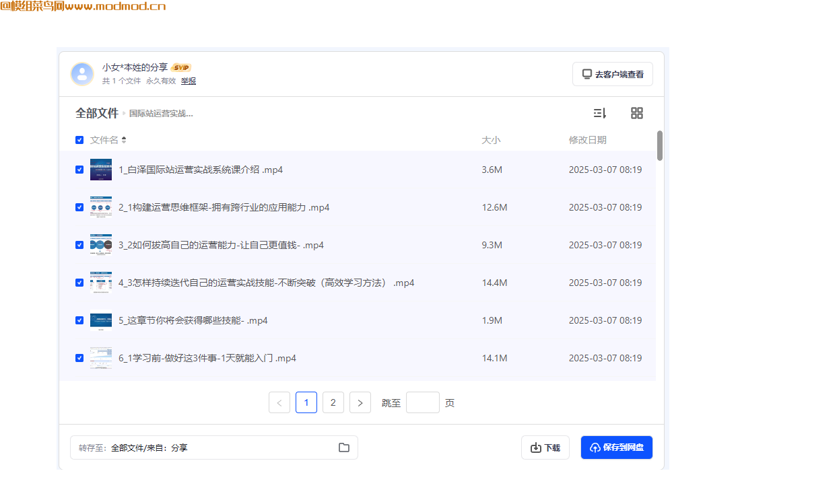The image size is (839, 504).
Task: Click the 修改日期 column header
Action: [x=588, y=140]
